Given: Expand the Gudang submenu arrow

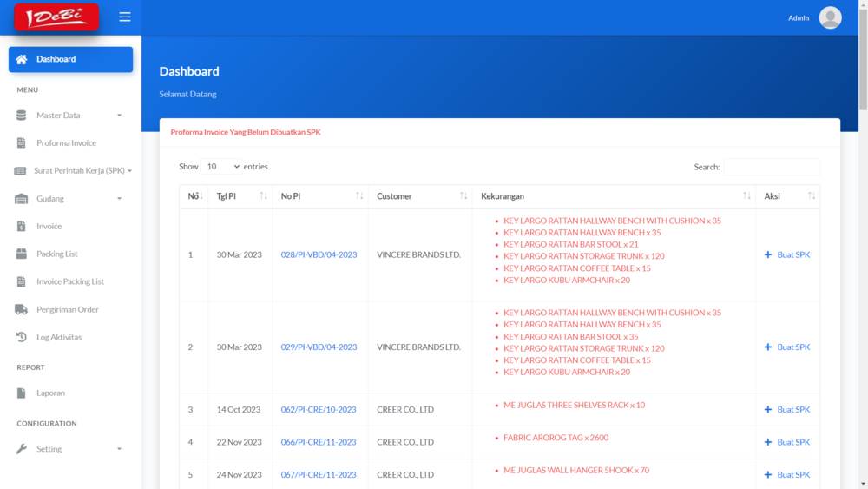Looking at the screenshot, I should point(119,199).
